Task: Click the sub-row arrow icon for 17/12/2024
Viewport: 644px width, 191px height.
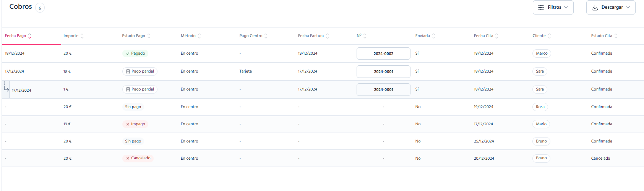Action: tap(6, 89)
